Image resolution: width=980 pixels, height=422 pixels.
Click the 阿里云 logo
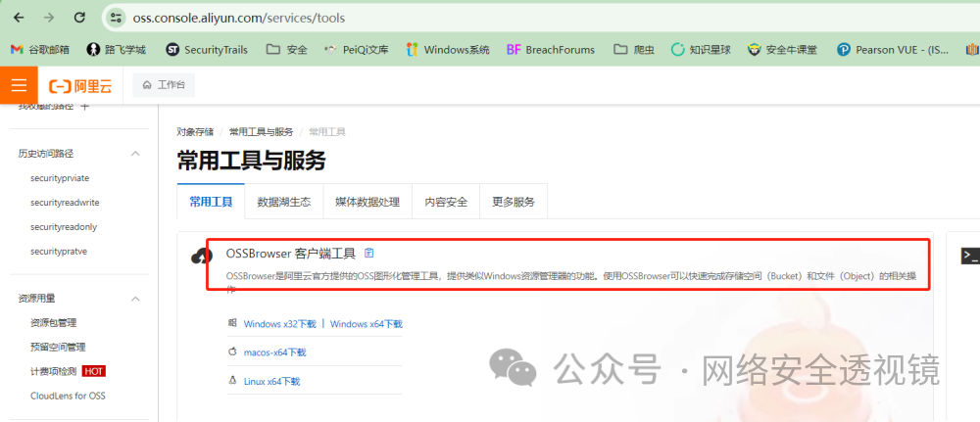80,85
